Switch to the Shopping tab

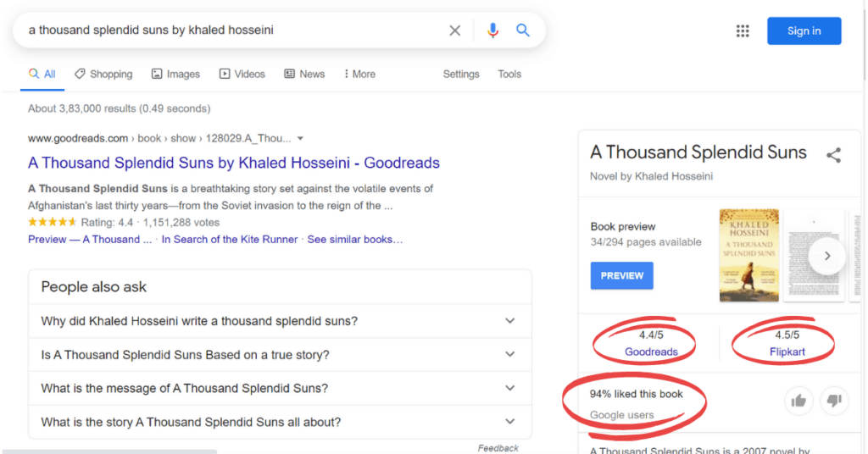point(103,74)
